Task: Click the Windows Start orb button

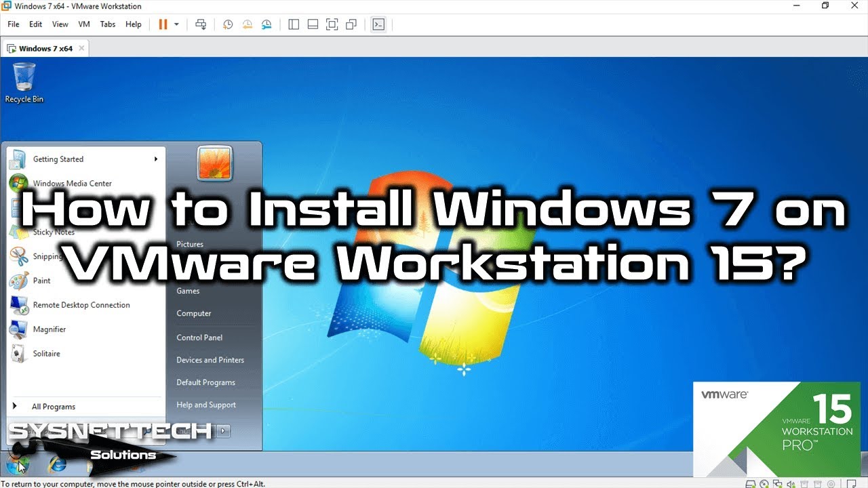Action: click(x=18, y=465)
